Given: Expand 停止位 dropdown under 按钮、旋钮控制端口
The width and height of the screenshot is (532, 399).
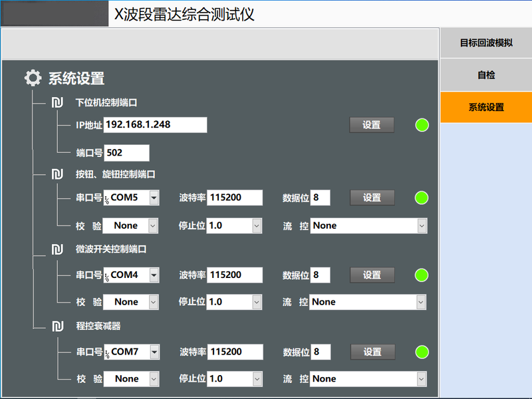Looking at the screenshot, I should (257, 225).
